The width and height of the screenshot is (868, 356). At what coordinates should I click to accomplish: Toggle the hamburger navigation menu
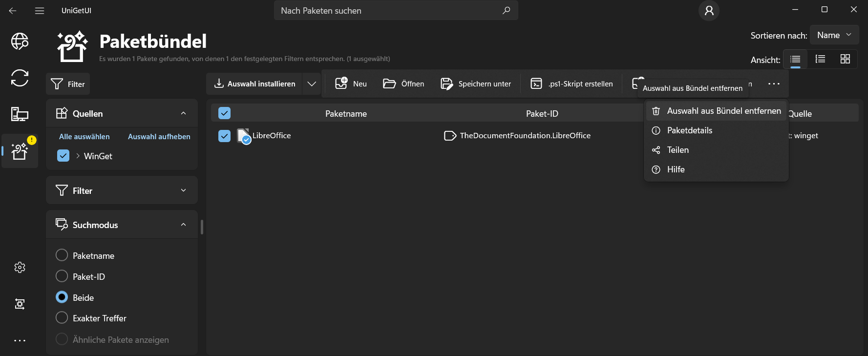coord(40,11)
